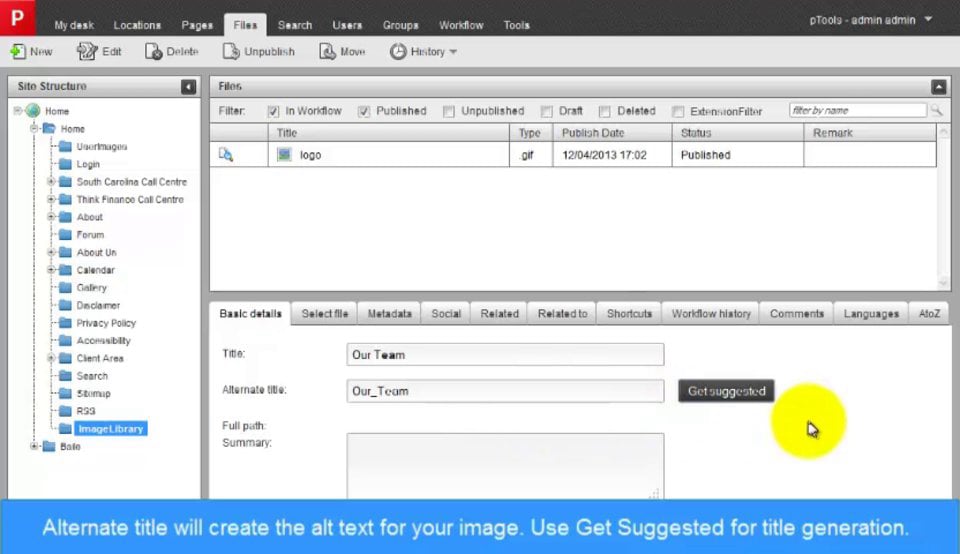960x554 pixels.
Task: Click the Edit pencil icon
Action: 86,52
